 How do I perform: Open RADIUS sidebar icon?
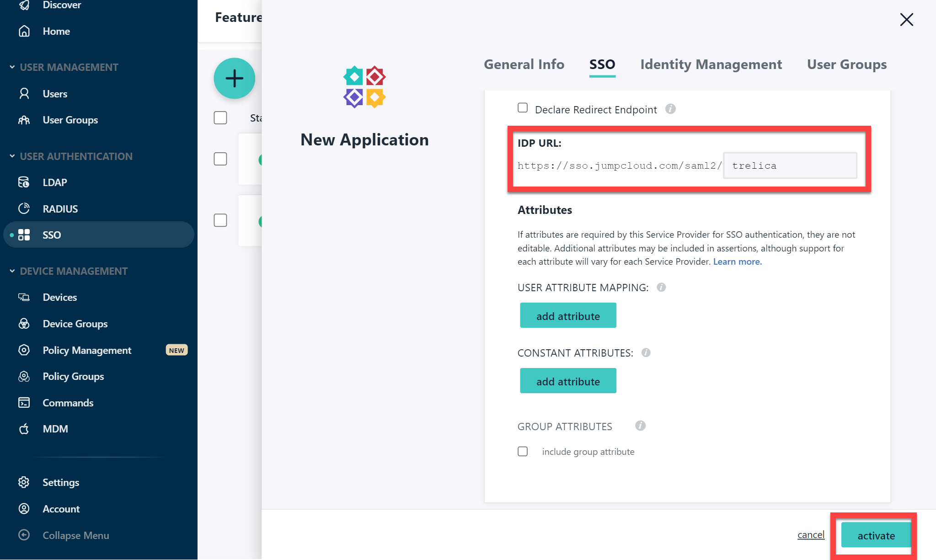[x=24, y=208]
